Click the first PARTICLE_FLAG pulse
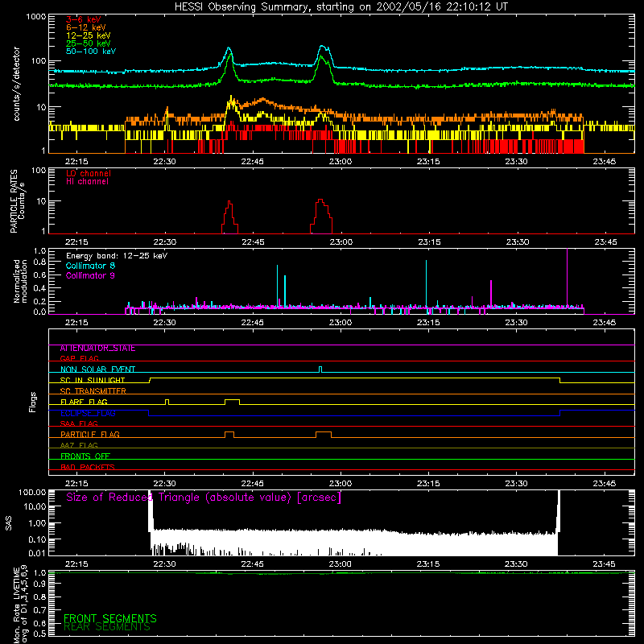Screen dimensions: 644x644 [229, 435]
